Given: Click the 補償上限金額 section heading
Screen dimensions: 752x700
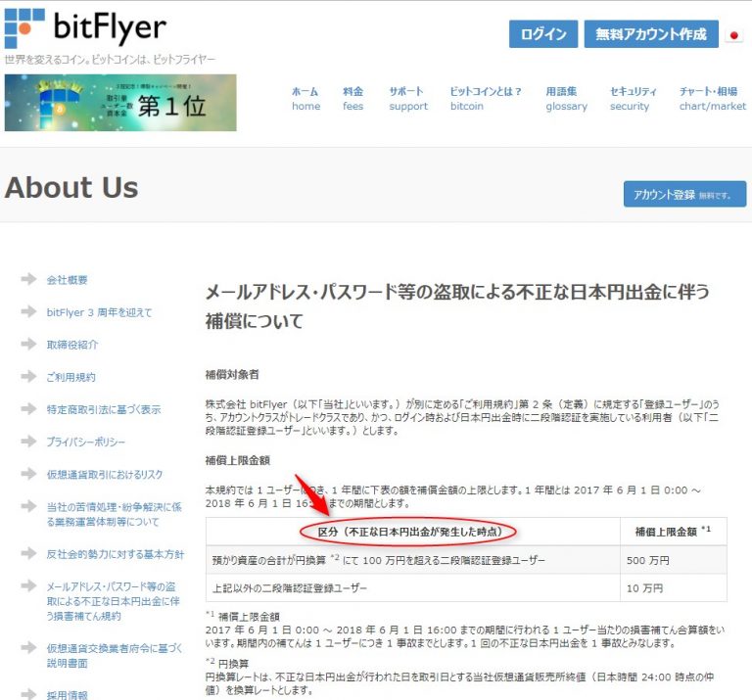Looking at the screenshot, I should [x=238, y=460].
